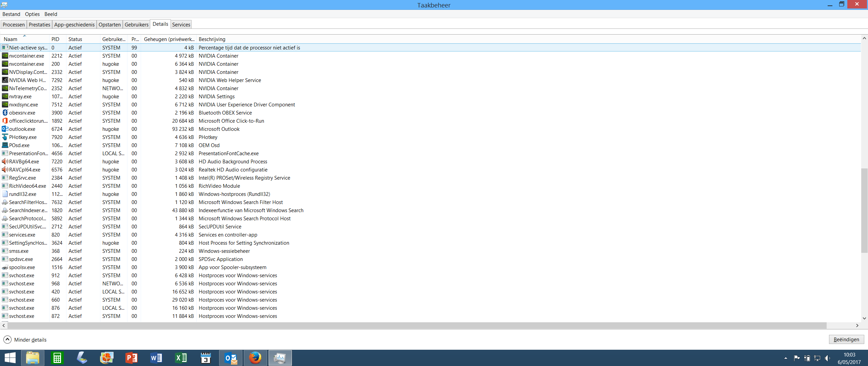
Task: Launch Excel from the taskbar
Action: click(181, 358)
